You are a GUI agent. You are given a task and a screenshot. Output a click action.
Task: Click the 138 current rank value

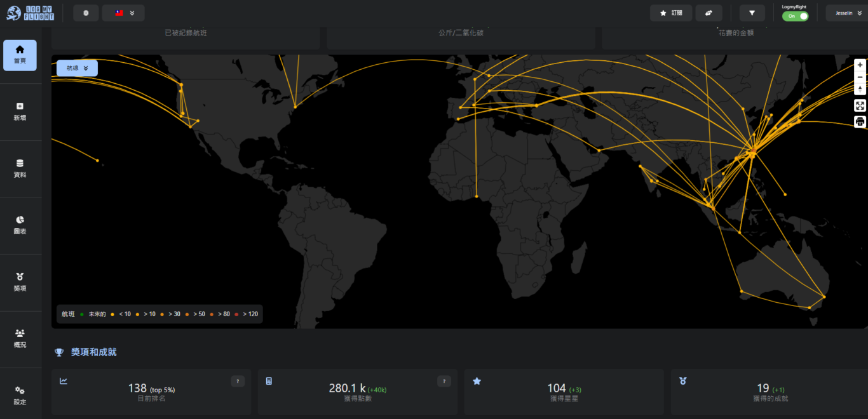[x=137, y=388]
